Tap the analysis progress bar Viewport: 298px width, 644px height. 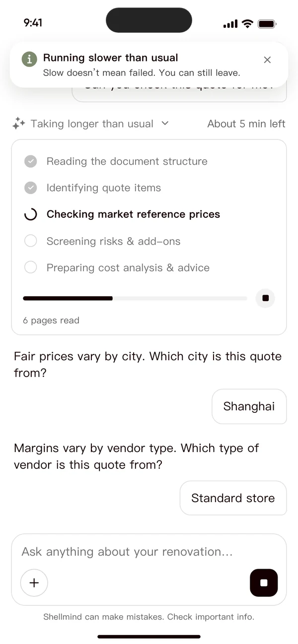click(x=135, y=298)
